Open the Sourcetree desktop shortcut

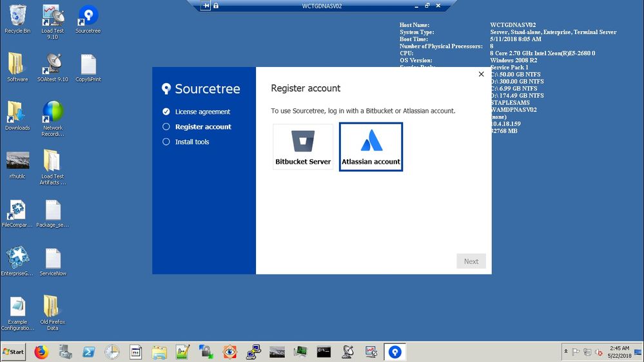[x=88, y=19]
